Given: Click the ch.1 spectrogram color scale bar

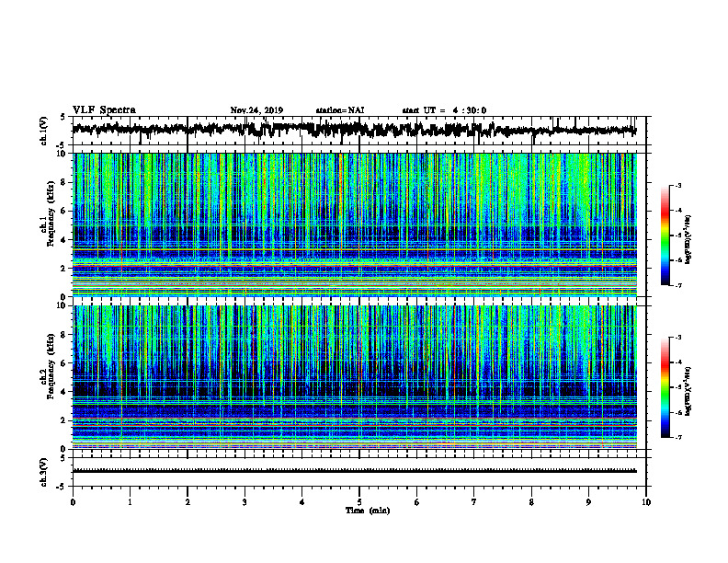Looking at the screenshot, I should point(665,236).
